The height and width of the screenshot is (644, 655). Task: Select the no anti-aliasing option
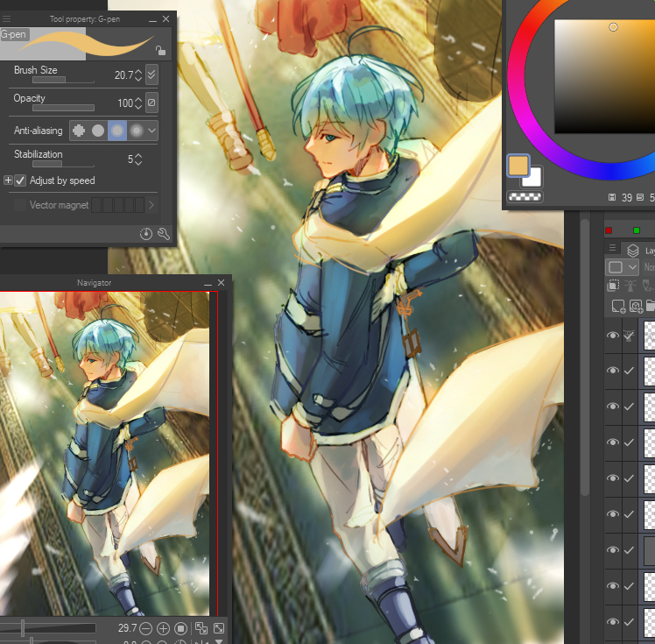coord(79,131)
